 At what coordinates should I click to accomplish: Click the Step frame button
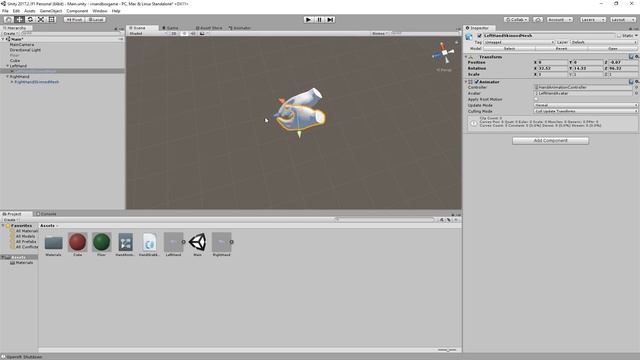pos(330,20)
